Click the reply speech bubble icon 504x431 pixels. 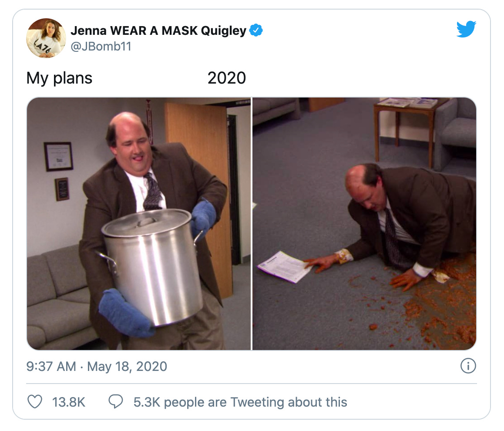[x=116, y=402]
